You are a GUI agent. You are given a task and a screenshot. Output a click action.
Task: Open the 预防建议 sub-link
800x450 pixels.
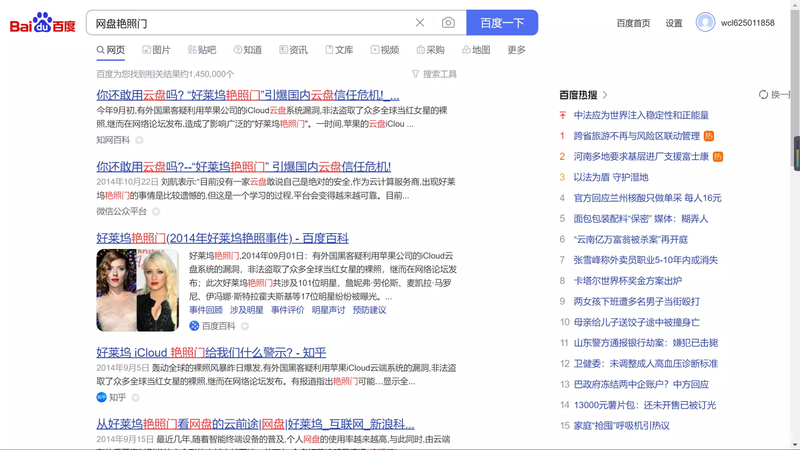click(x=369, y=310)
